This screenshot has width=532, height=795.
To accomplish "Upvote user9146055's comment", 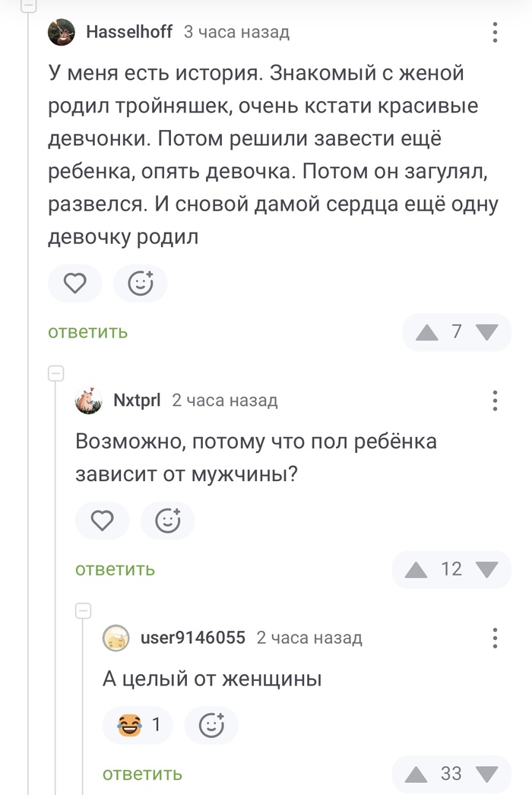I will click(x=415, y=774).
